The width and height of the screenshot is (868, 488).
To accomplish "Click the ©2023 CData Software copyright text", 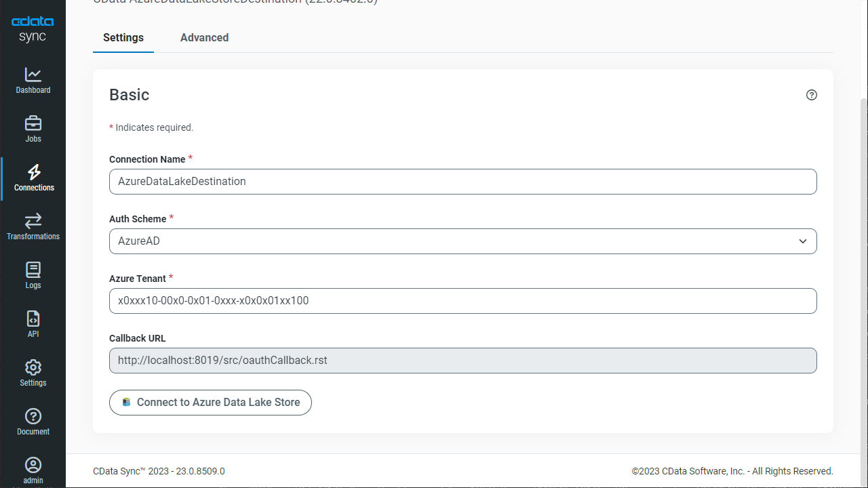I will [x=732, y=471].
